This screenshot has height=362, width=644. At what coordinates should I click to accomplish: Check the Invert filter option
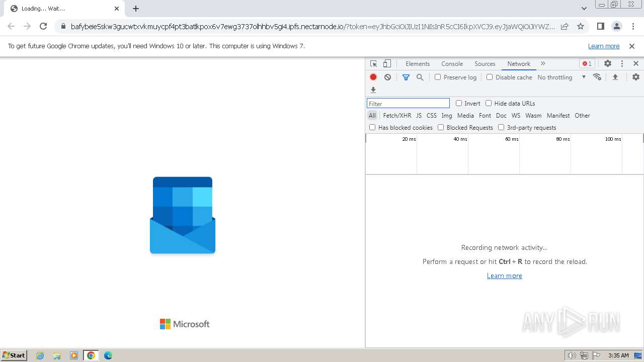(x=459, y=103)
